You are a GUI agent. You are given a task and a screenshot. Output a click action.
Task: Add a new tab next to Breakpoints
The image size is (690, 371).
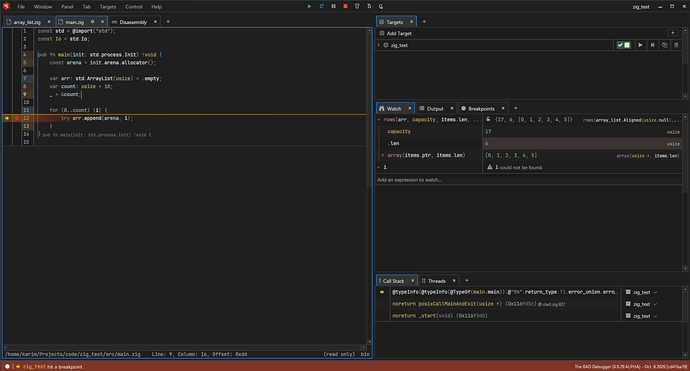pos(516,108)
